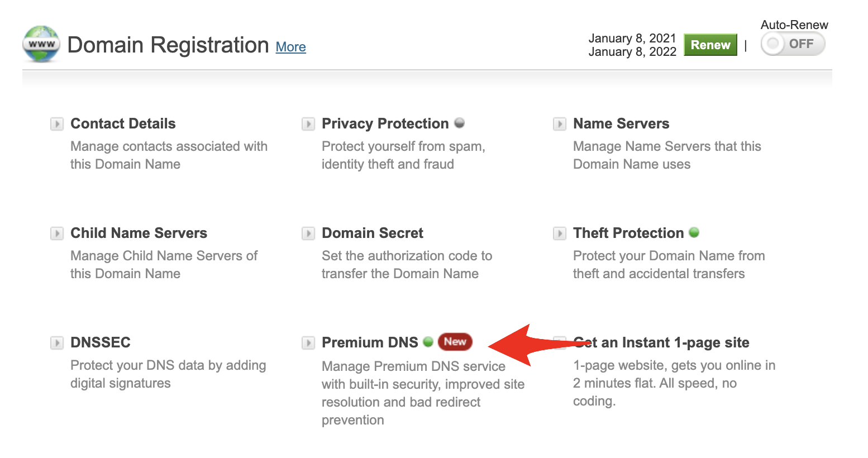Open the Name Servers heading
This screenshot has height=458, width=868.
[x=621, y=123]
